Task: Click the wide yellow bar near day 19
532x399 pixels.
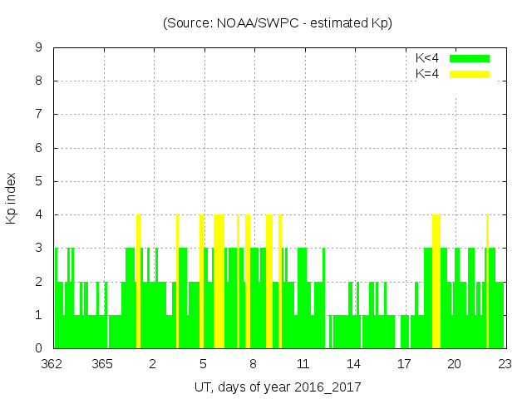Action: pyautogui.click(x=436, y=283)
